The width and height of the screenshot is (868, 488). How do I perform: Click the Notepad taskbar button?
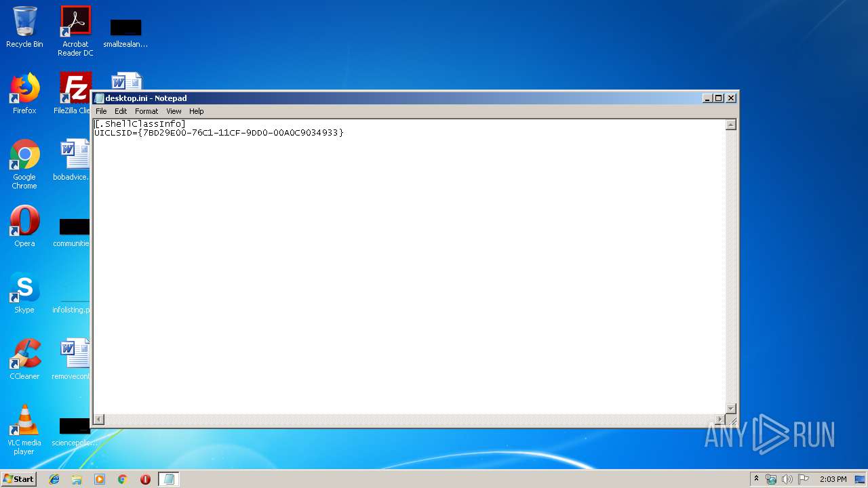point(169,479)
